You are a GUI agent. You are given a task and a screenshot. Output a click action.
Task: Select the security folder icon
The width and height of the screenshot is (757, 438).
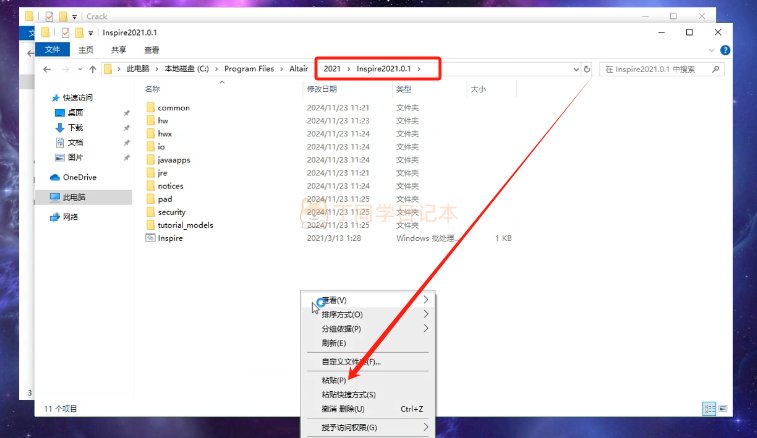tap(151, 212)
